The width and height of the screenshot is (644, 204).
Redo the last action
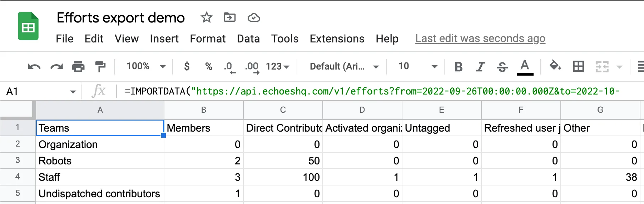[x=56, y=66]
